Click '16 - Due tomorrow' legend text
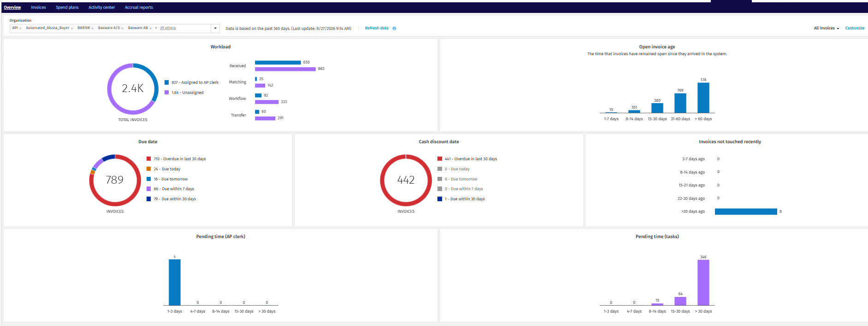 coord(171,179)
